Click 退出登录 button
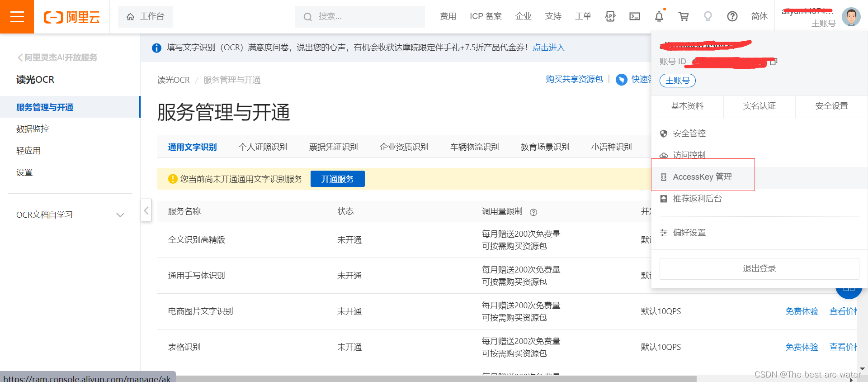Screen dimensions: 868x382 759,268
